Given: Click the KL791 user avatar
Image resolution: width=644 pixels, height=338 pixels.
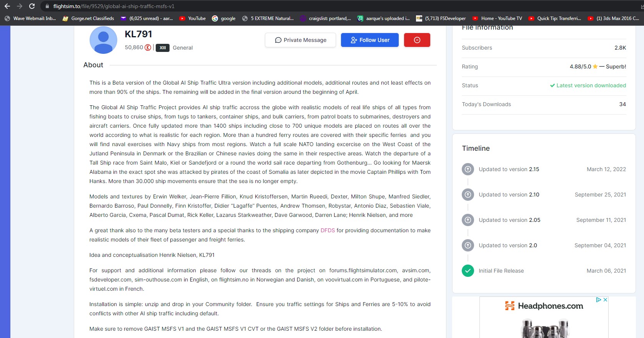Looking at the screenshot, I should (103, 40).
